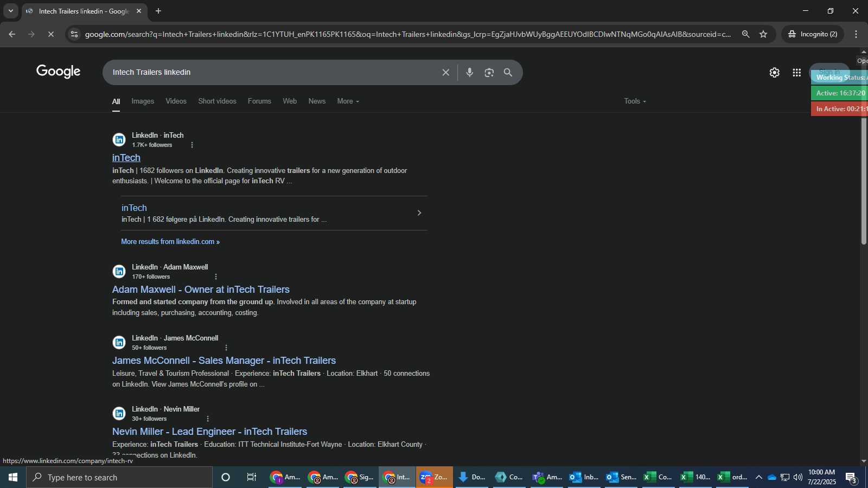Open Zoom from the taskbar
868x488 pixels.
[x=435, y=477]
